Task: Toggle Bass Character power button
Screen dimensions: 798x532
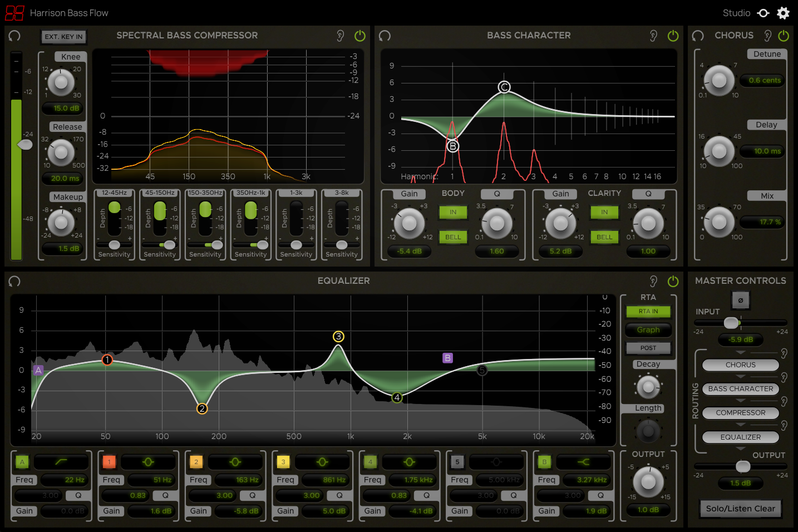Action: point(673,36)
